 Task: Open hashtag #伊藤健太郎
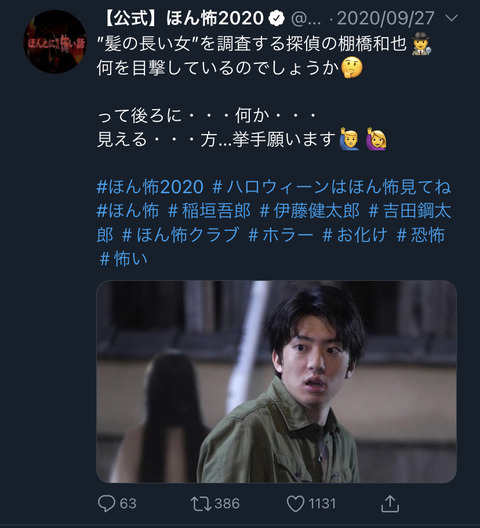(x=310, y=211)
